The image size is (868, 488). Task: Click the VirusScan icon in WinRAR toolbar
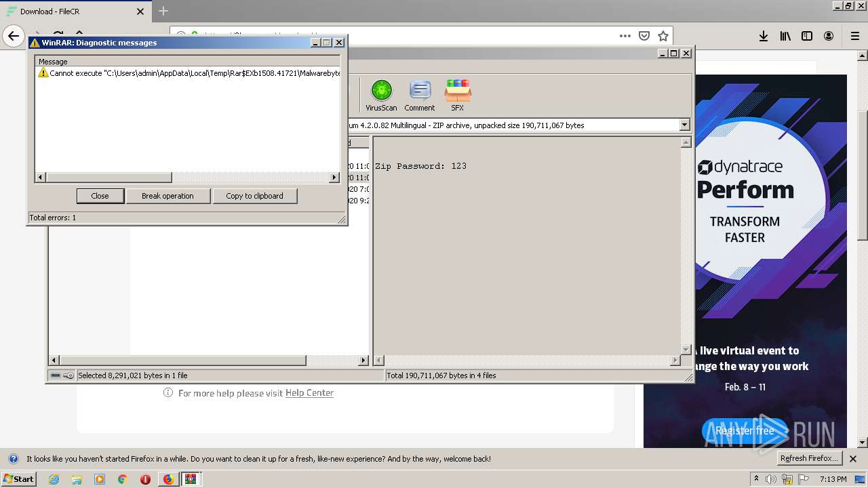[x=381, y=95]
